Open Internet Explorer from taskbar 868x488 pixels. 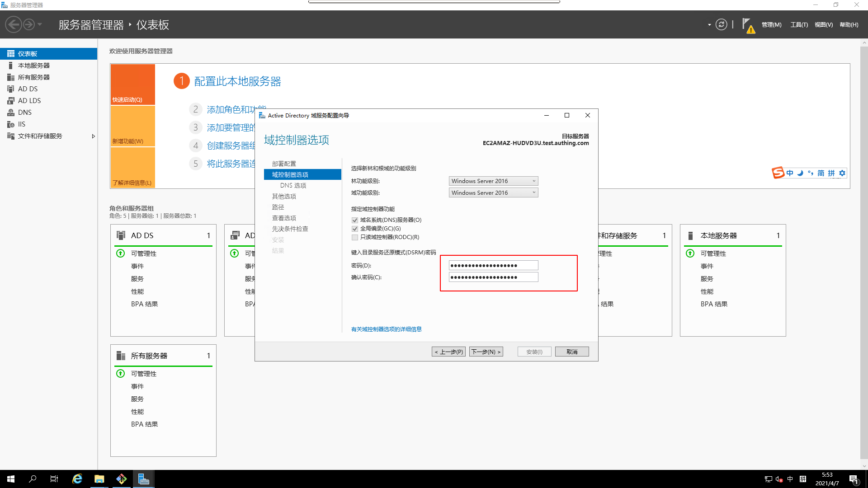77,479
